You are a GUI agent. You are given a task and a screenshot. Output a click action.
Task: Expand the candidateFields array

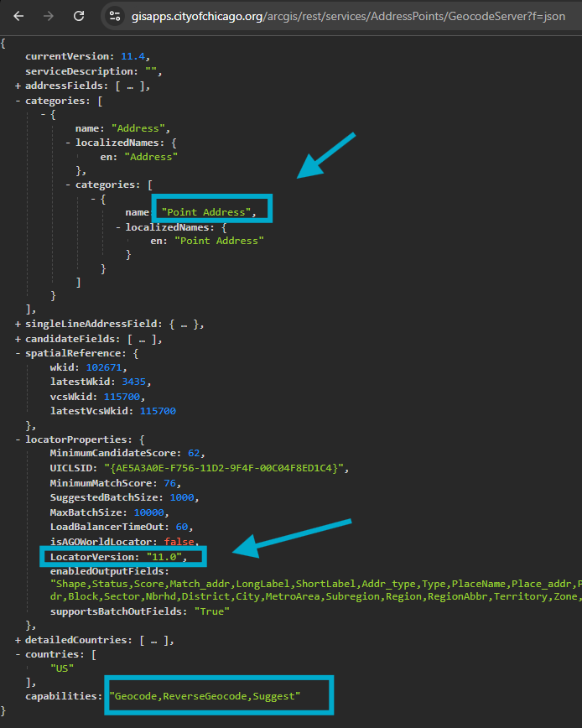click(x=18, y=339)
